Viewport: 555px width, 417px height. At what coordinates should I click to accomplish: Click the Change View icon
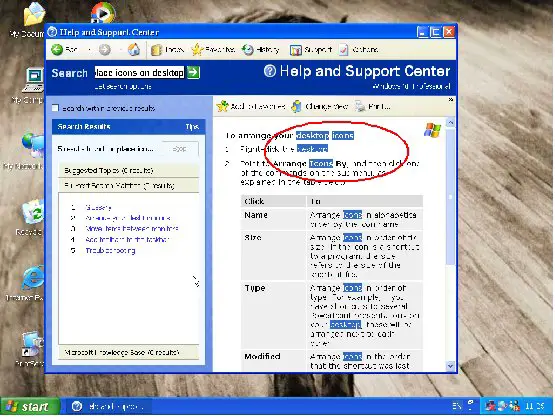[x=296, y=106]
